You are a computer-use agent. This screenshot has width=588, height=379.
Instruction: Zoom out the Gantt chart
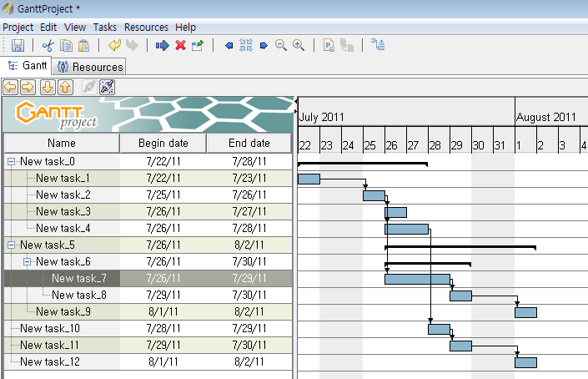281,45
